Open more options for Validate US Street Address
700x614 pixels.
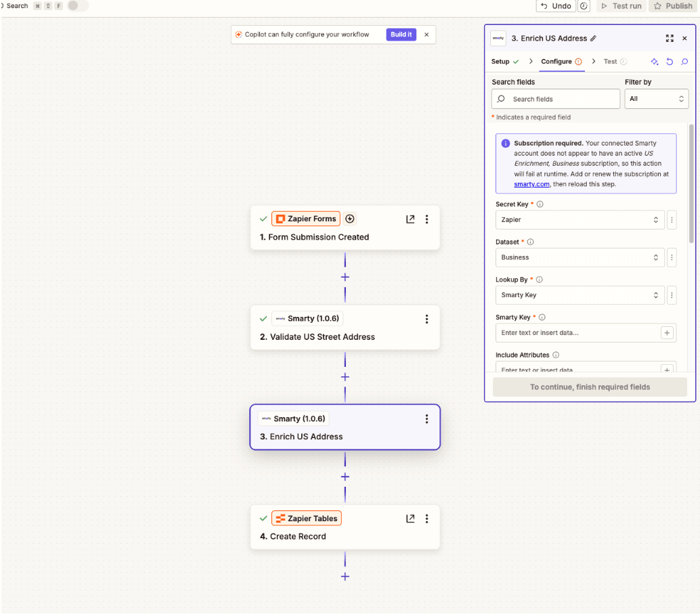point(426,319)
